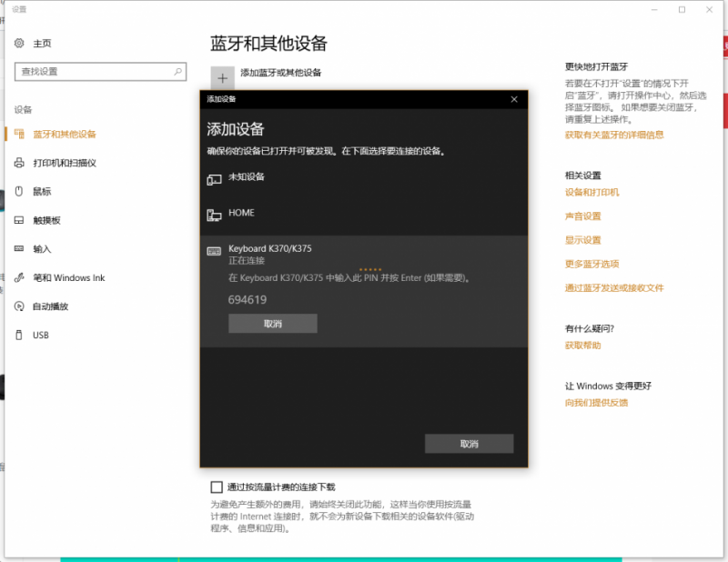Click the keyboard input icon in sidebar

tap(19, 249)
